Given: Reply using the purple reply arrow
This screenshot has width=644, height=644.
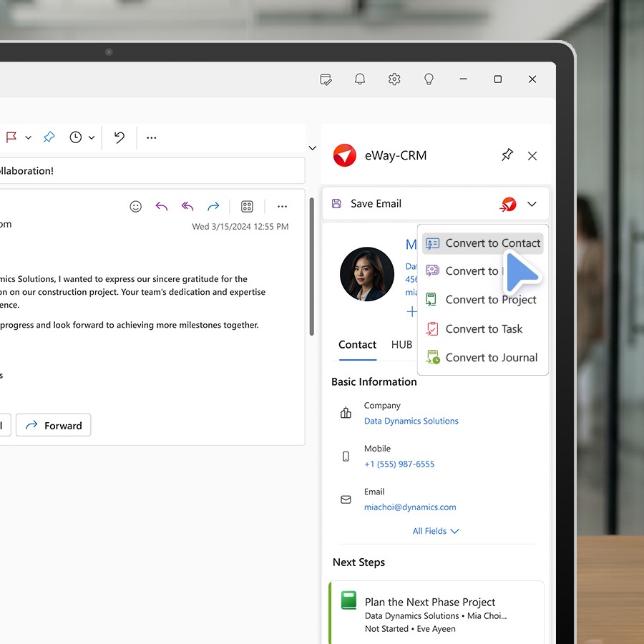Looking at the screenshot, I should click(162, 206).
